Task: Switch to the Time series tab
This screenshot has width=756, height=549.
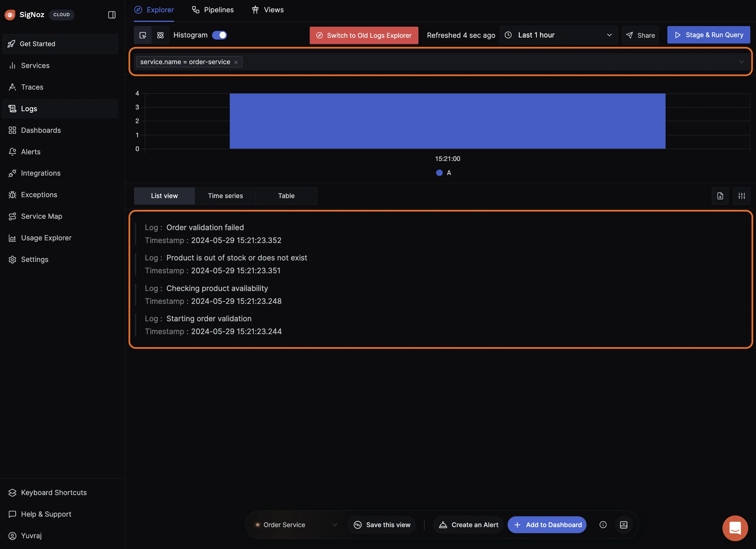Action: pyautogui.click(x=225, y=196)
